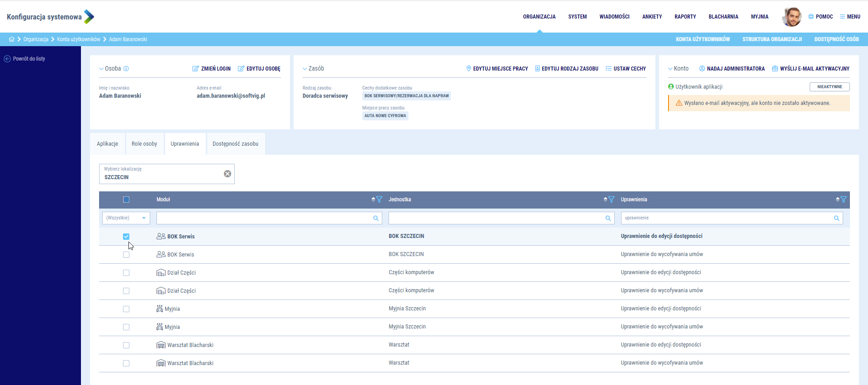Screen dimensions: 868x385
Task: Click ZMIEŃ LOGIN button
Action: click(x=212, y=69)
